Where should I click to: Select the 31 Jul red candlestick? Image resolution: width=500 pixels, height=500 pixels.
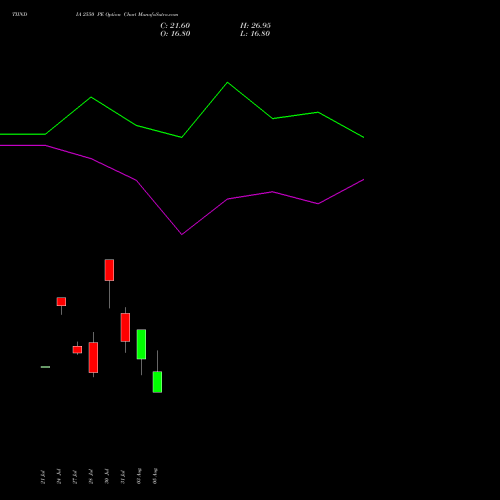tap(125, 327)
